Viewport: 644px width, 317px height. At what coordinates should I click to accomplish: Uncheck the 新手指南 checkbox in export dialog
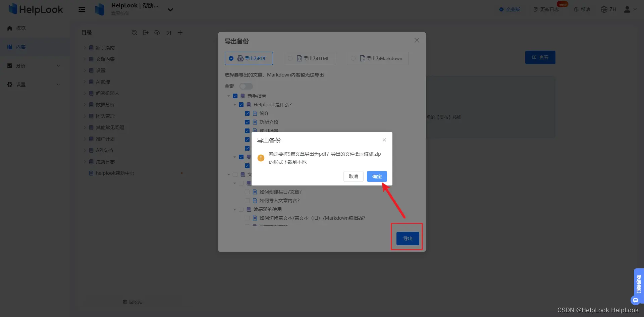point(235,96)
